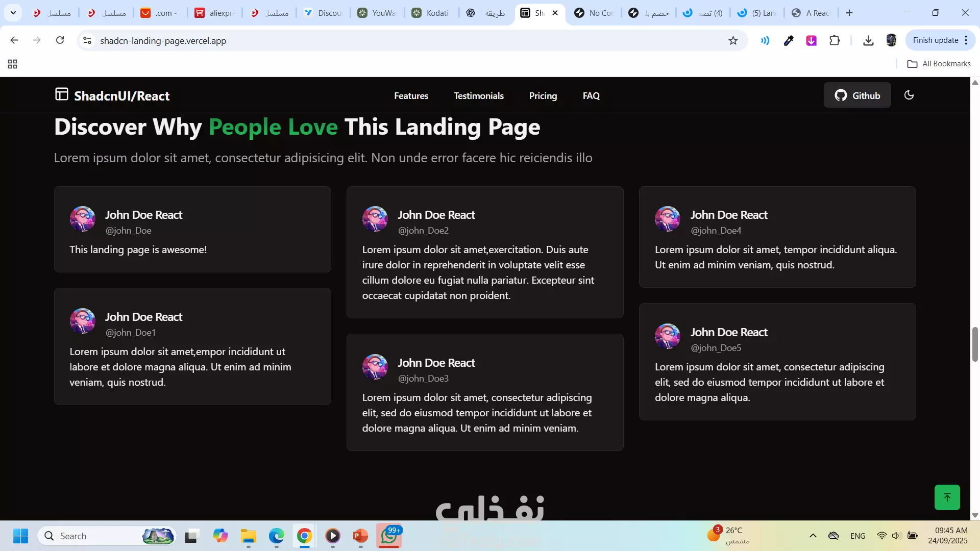Open the Chrome extensions puzzle icon
This screenshot has height=551, width=980.
pos(835,40)
